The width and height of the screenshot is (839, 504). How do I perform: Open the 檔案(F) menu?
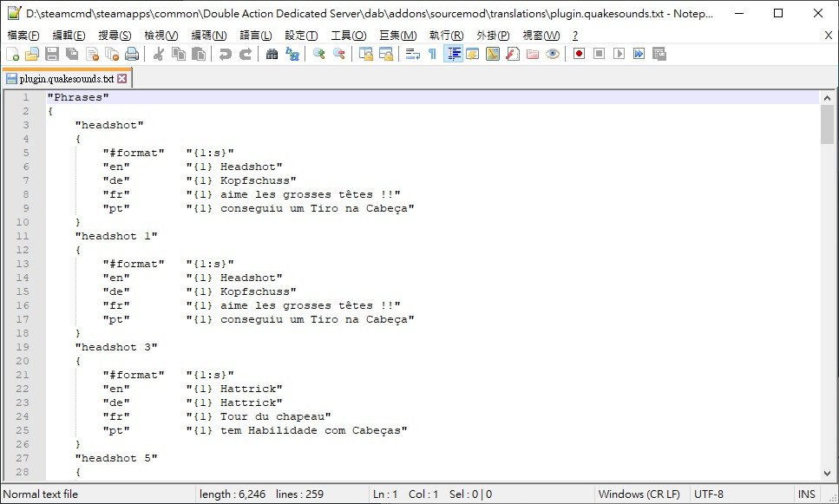23,35
